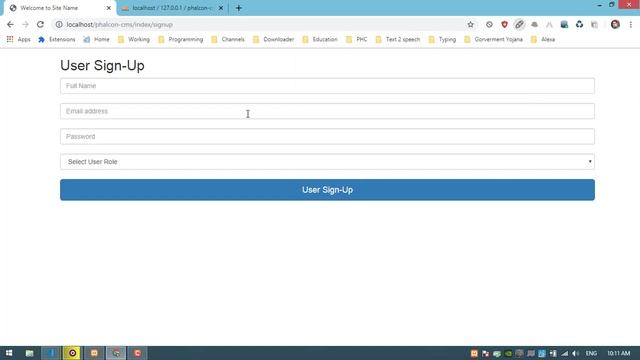Go back using the browser back arrow

pos(10,24)
